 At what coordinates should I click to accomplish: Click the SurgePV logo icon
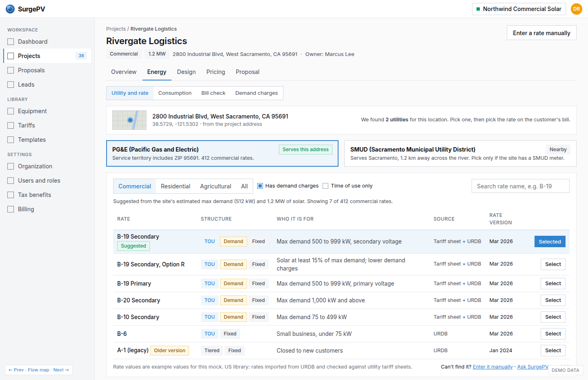click(x=10, y=9)
